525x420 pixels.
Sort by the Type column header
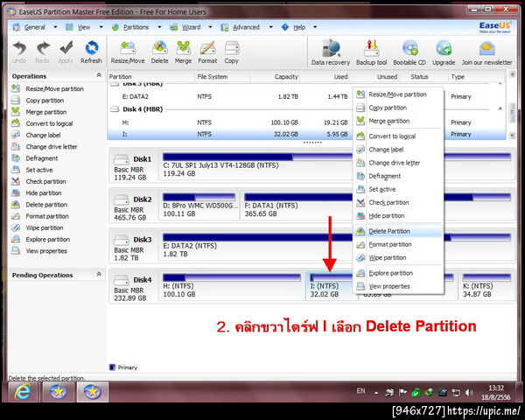[x=477, y=77]
